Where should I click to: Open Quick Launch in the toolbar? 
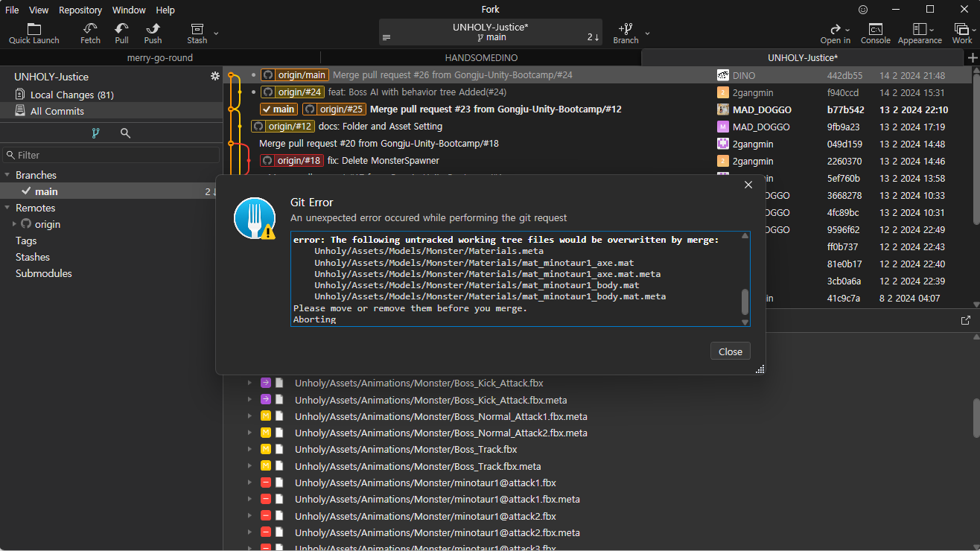(x=34, y=34)
